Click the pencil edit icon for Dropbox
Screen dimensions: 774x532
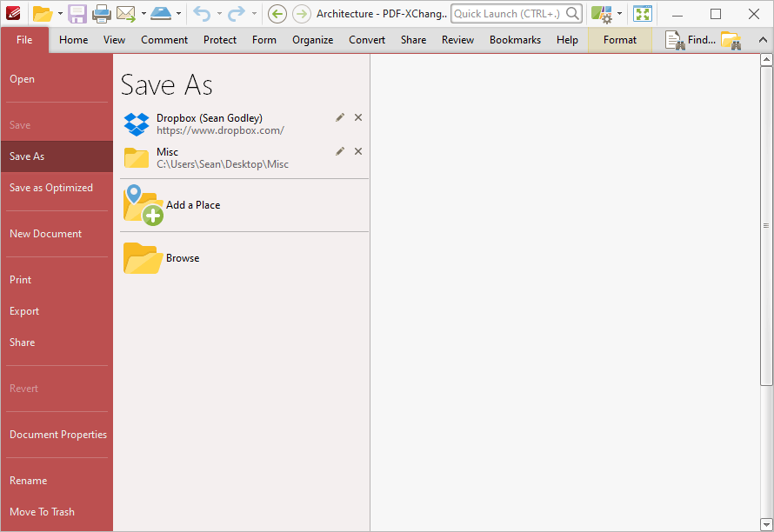pyautogui.click(x=340, y=117)
